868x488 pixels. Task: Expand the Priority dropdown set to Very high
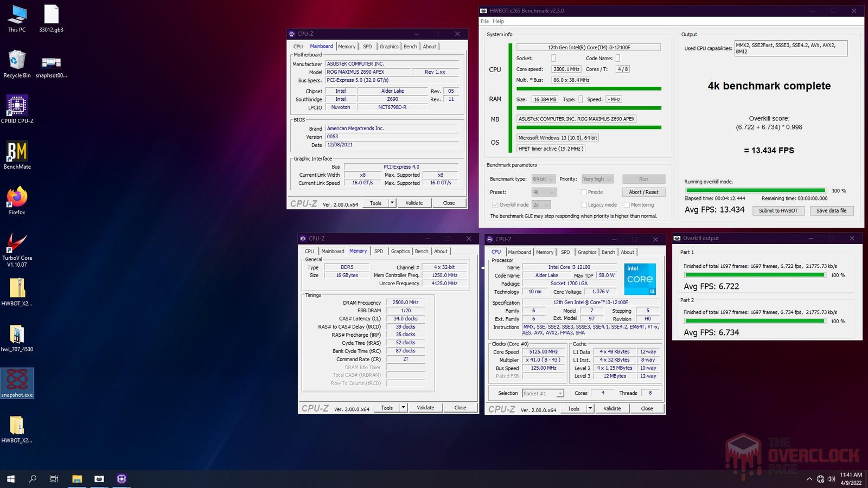coord(597,179)
